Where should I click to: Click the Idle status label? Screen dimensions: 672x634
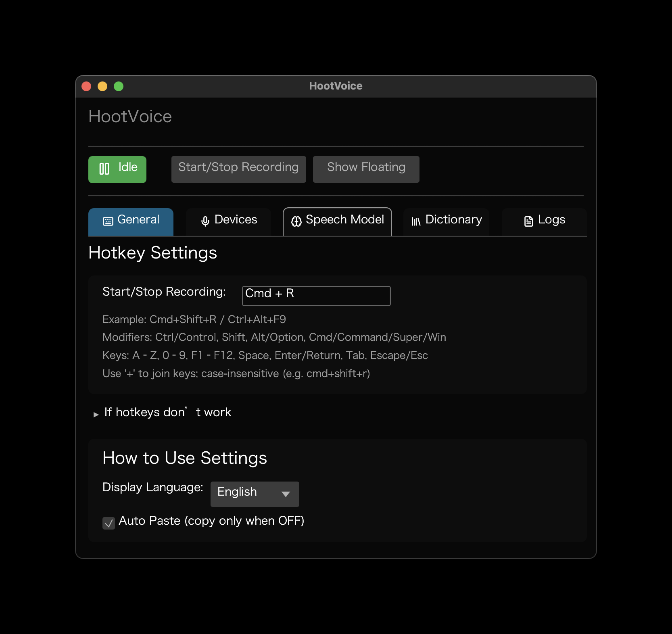tap(128, 167)
